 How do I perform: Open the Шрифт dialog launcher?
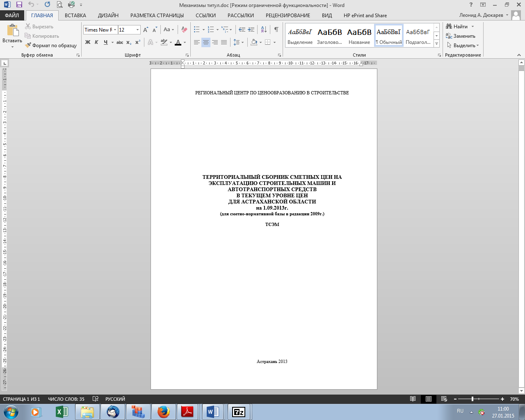[187, 55]
